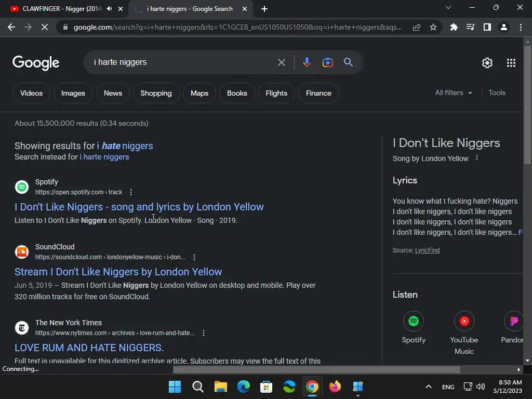Click the horizontal scrollbar at bottom
Viewport: 532px width, 399px height.
point(316,369)
